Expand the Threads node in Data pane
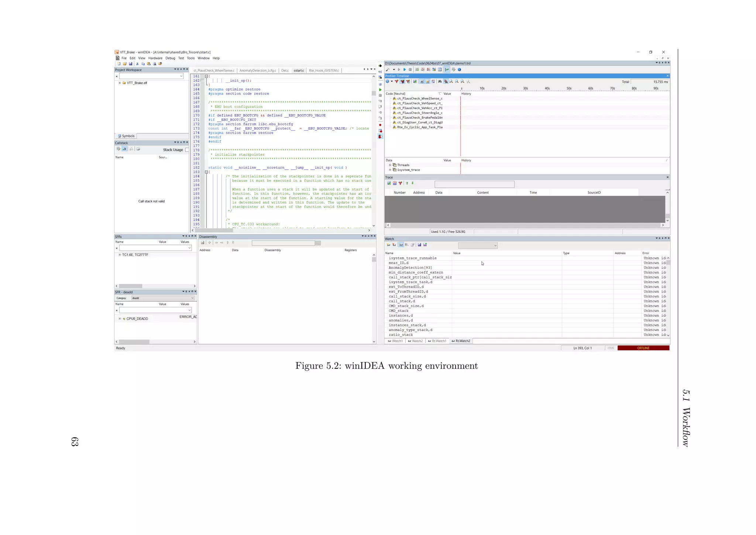 point(390,165)
